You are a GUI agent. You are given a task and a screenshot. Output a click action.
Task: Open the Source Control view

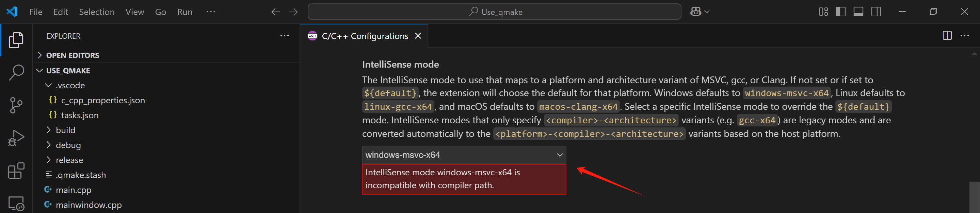pyautogui.click(x=16, y=105)
